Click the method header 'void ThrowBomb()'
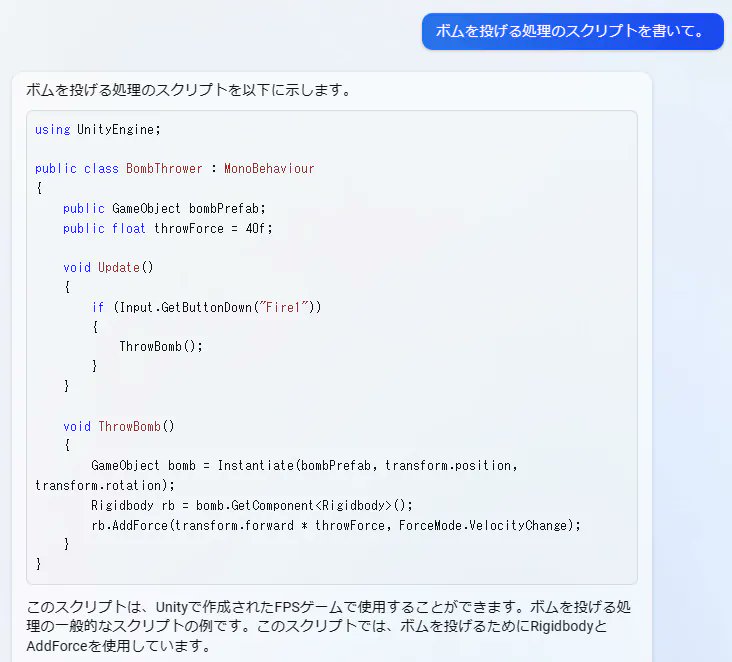This screenshot has width=732, height=662. coord(119,426)
